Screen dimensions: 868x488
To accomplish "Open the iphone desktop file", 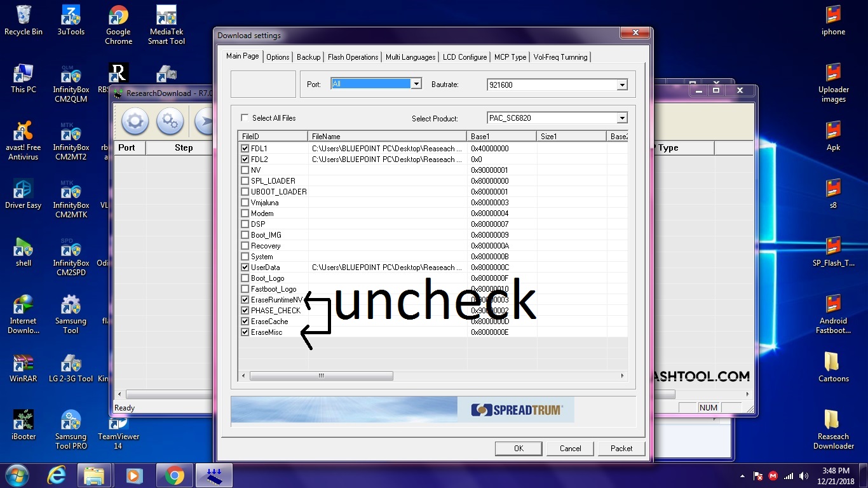I will tap(833, 20).
